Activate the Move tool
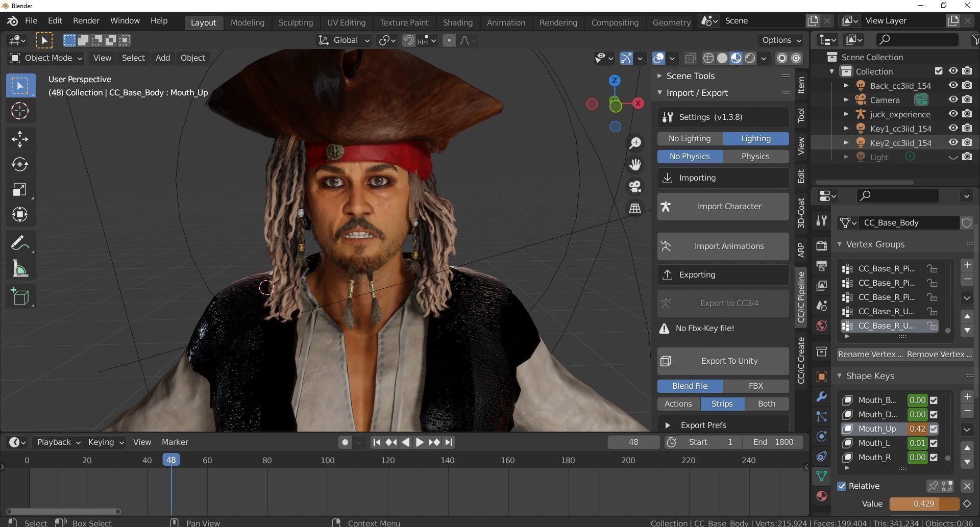This screenshot has width=980, height=527. 20,139
